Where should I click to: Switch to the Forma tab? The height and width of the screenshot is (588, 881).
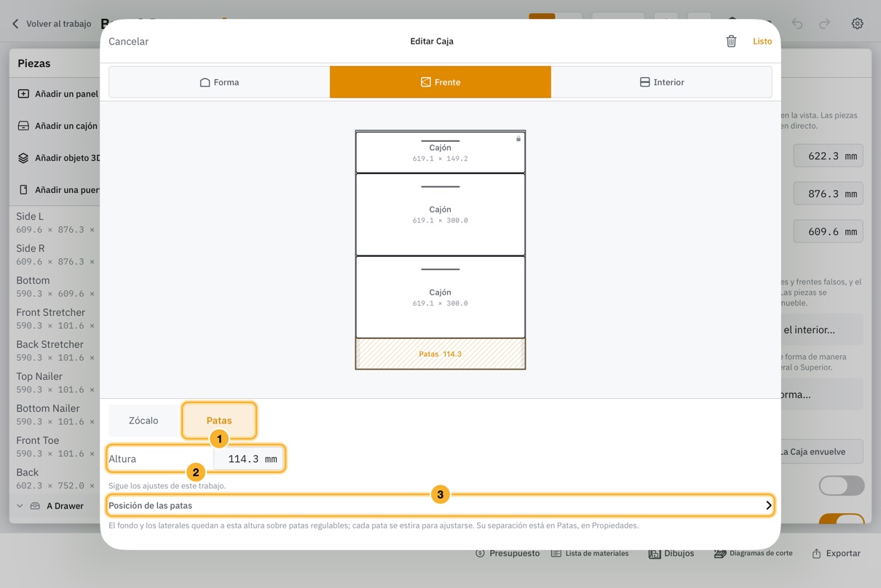tap(219, 82)
